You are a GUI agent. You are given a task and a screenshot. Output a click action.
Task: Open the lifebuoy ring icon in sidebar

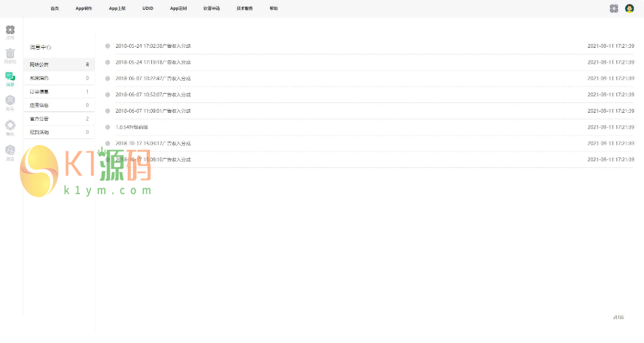[x=10, y=125]
